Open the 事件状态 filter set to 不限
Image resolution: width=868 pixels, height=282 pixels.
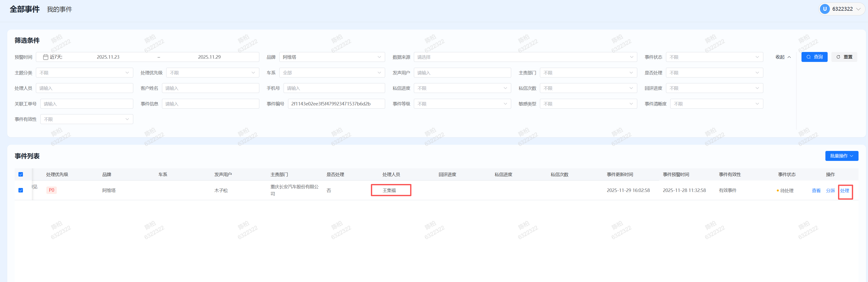[x=714, y=57]
